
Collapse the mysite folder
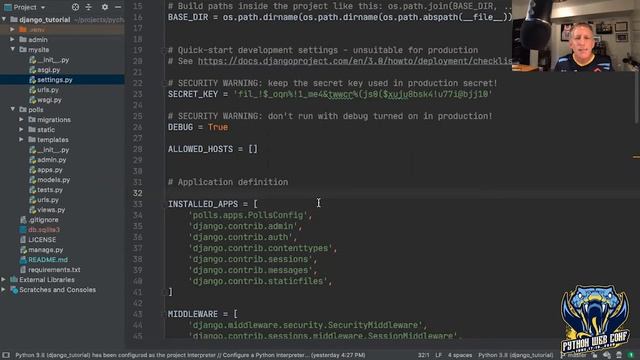click(x=13, y=49)
